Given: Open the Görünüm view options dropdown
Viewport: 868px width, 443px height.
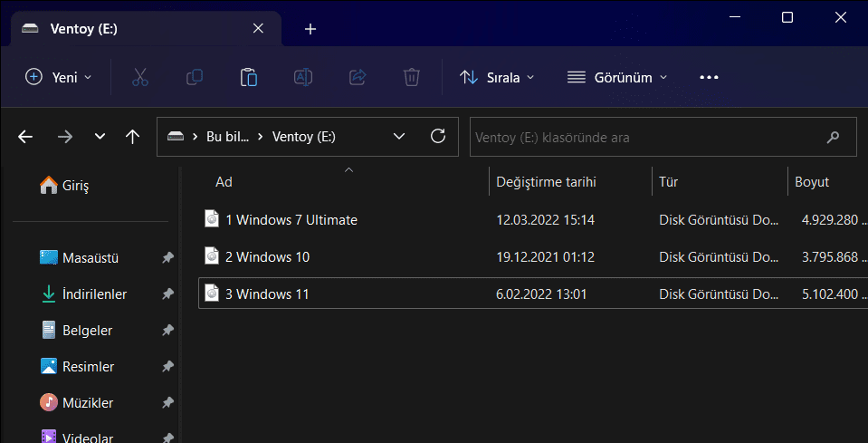Looking at the screenshot, I should tap(617, 77).
